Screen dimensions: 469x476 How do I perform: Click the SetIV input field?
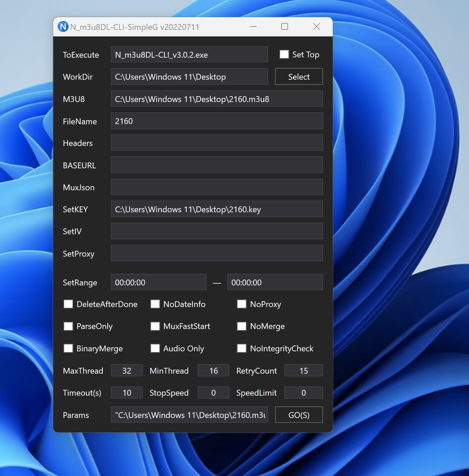(x=217, y=231)
